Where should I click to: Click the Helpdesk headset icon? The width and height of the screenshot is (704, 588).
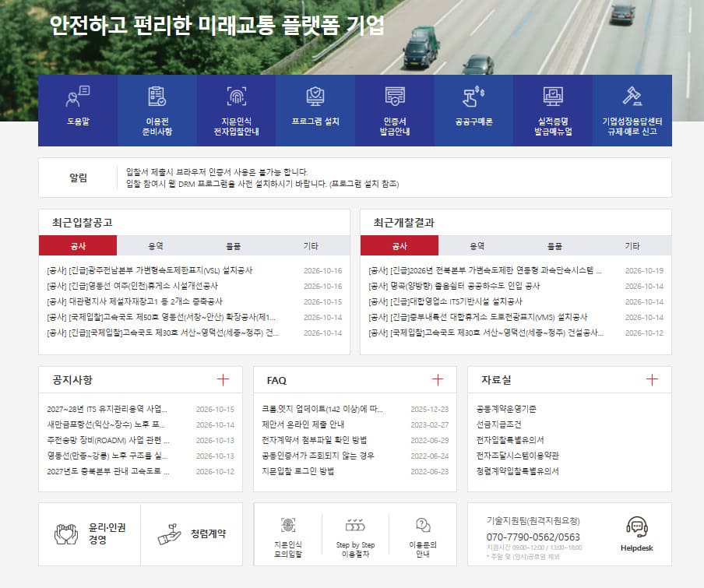(x=637, y=527)
